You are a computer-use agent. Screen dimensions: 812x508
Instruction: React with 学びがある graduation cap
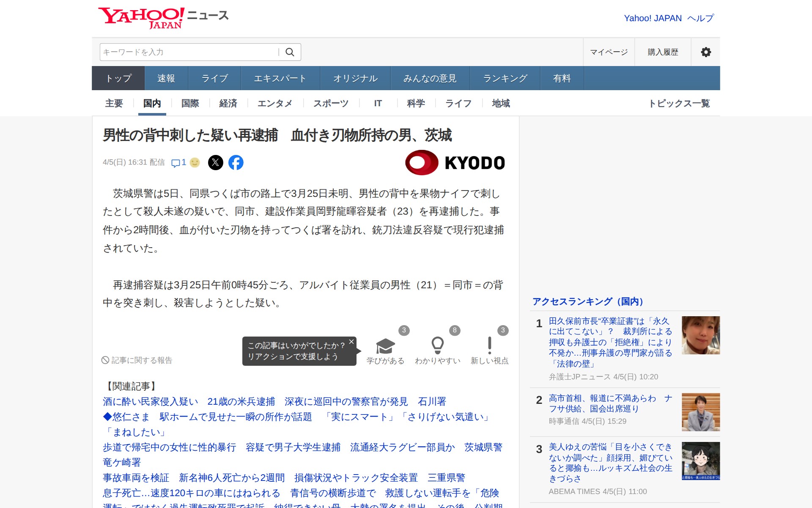[385, 346]
